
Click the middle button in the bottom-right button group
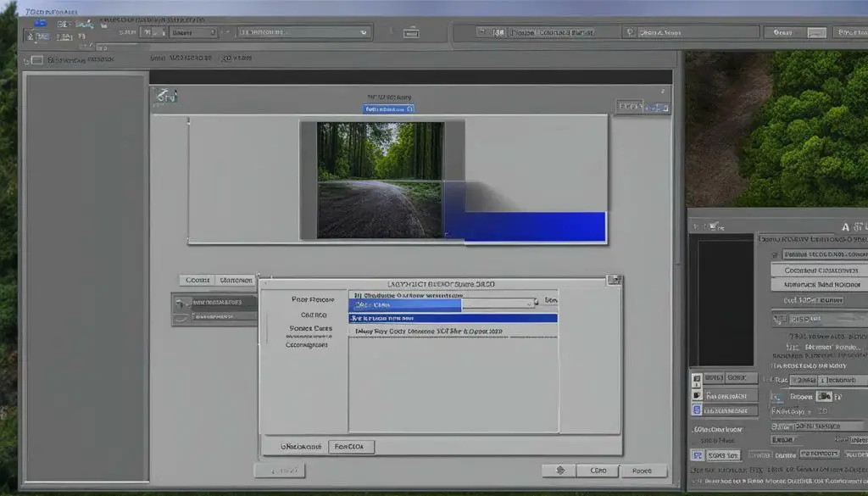598,471
